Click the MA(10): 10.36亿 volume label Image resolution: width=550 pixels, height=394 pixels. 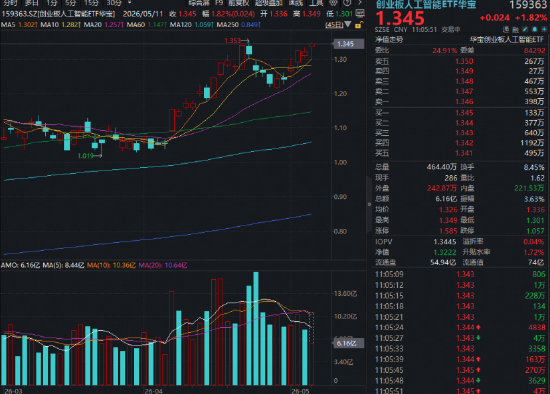pyautogui.click(x=111, y=265)
